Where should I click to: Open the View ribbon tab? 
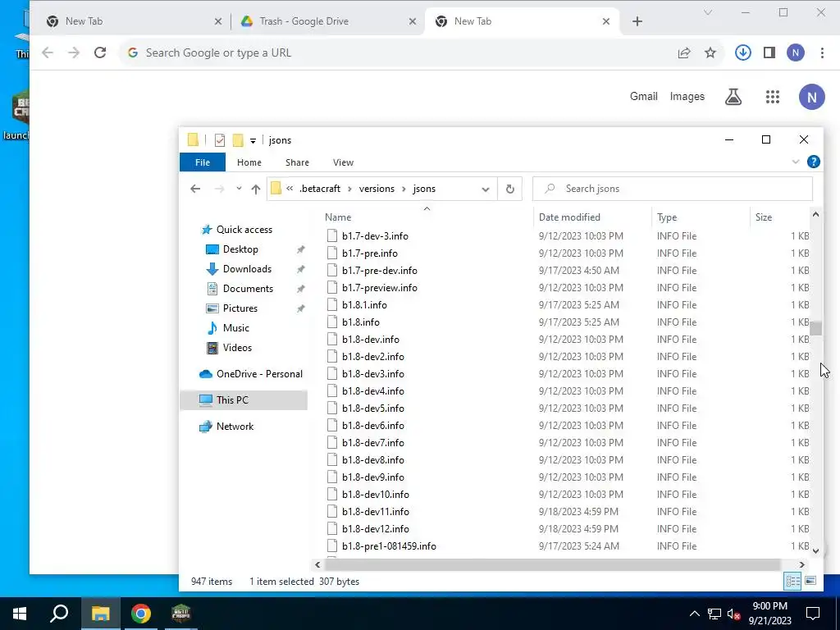(x=344, y=162)
